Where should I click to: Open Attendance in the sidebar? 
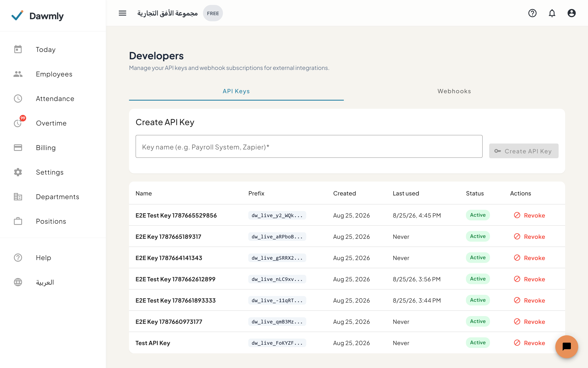[x=55, y=99]
